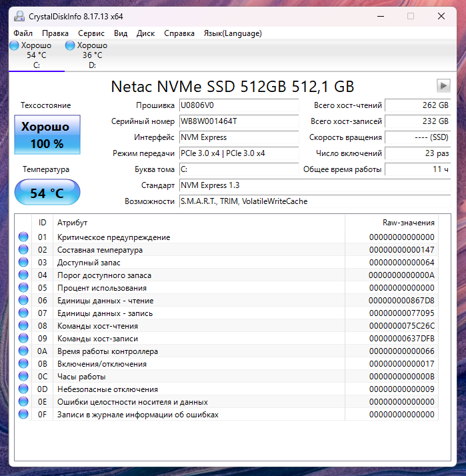Click the ID column header

click(x=42, y=223)
